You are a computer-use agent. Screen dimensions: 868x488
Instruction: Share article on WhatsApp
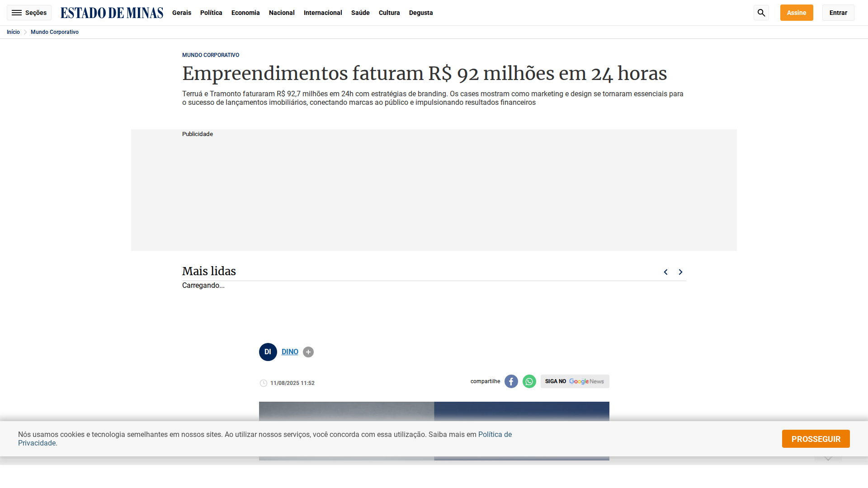tap(529, 381)
